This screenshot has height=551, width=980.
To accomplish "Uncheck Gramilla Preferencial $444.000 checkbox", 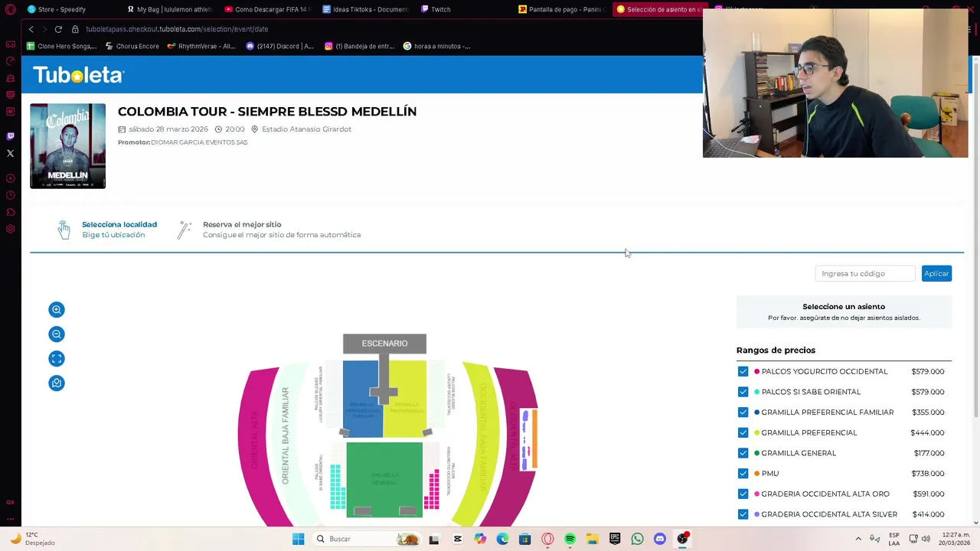I will [x=743, y=432].
